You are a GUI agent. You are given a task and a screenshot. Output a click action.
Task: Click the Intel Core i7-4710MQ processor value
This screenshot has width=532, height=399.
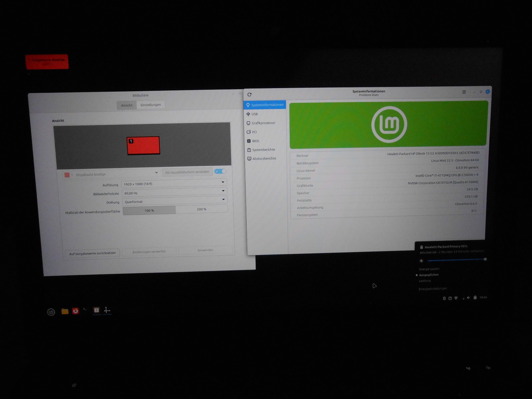pyautogui.click(x=447, y=175)
